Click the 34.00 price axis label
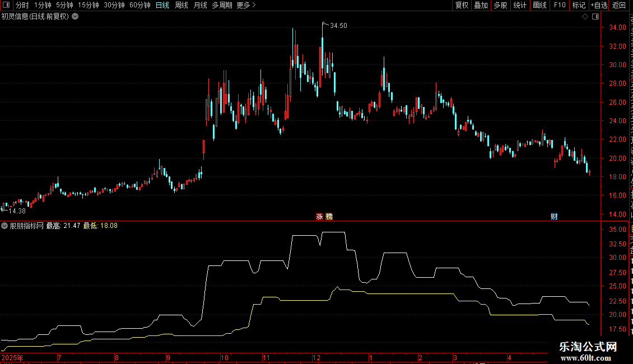This screenshot has height=364, width=633. (x=618, y=27)
